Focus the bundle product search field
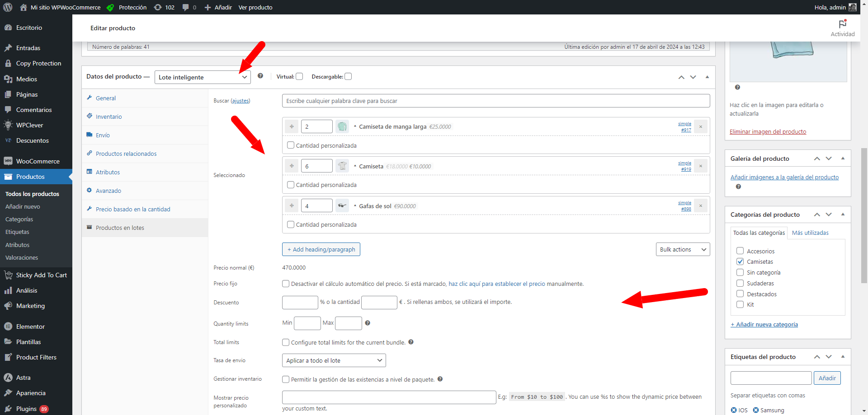This screenshot has width=868, height=415. click(496, 101)
